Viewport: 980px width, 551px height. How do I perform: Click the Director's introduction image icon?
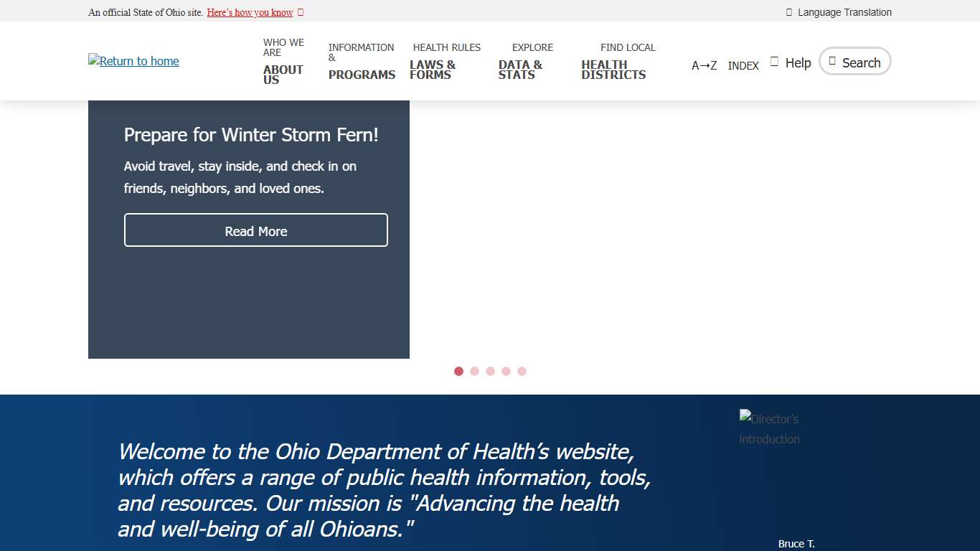768,428
